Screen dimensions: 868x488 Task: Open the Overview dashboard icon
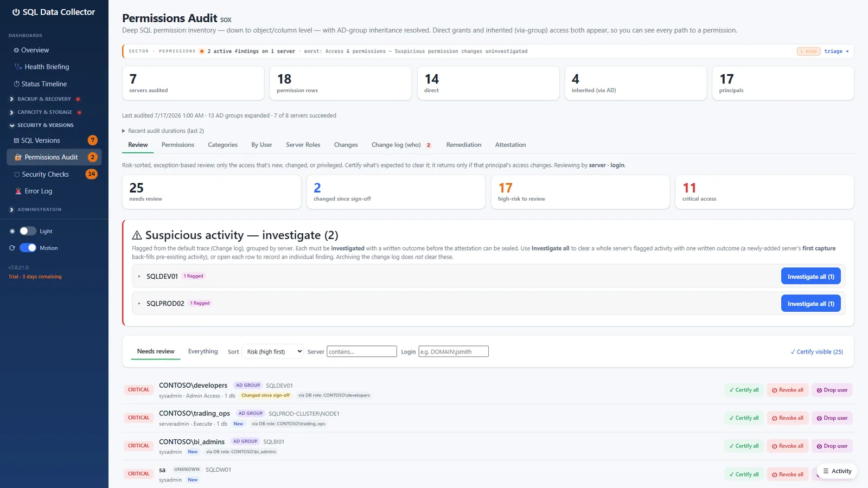point(16,50)
